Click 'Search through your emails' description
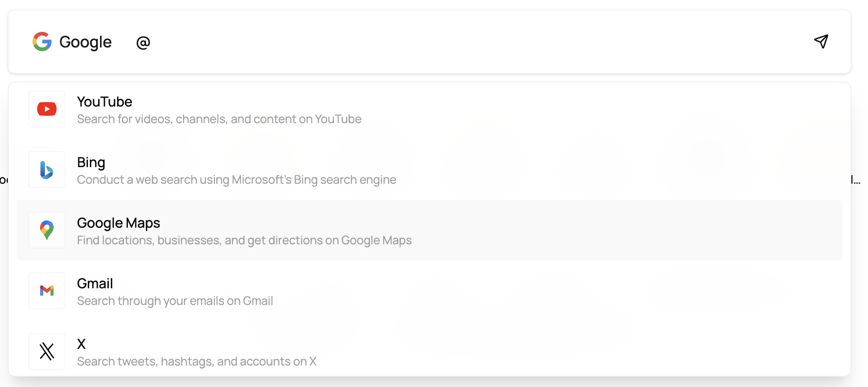 pyautogui.click(x=175, y=301)
